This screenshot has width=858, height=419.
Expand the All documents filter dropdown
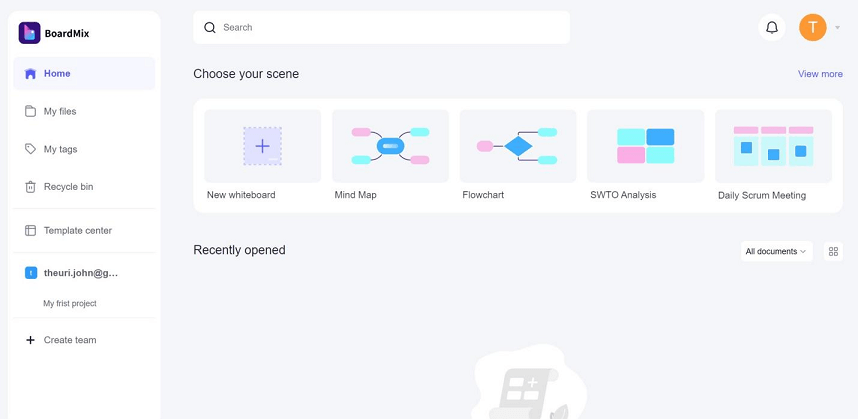coord(776,252)
